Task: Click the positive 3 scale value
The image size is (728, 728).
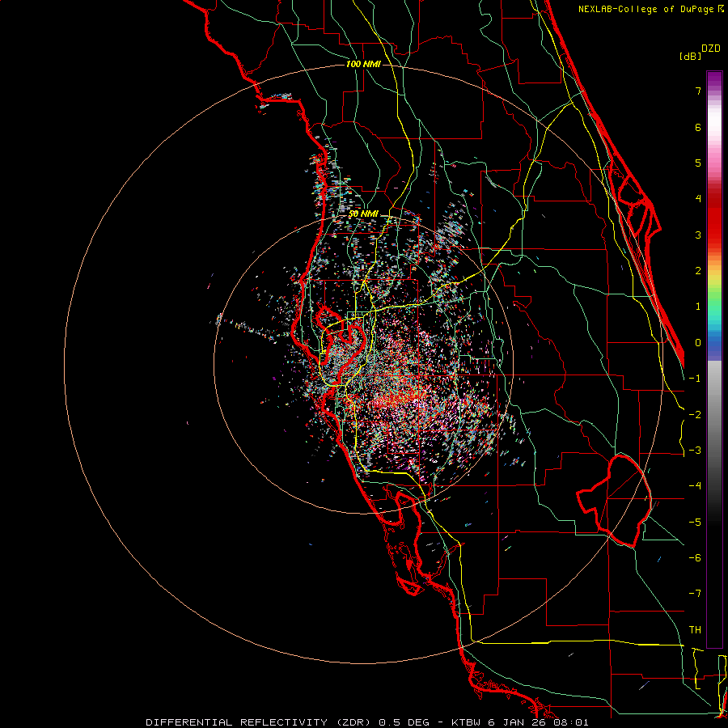Action: [698, 235]
